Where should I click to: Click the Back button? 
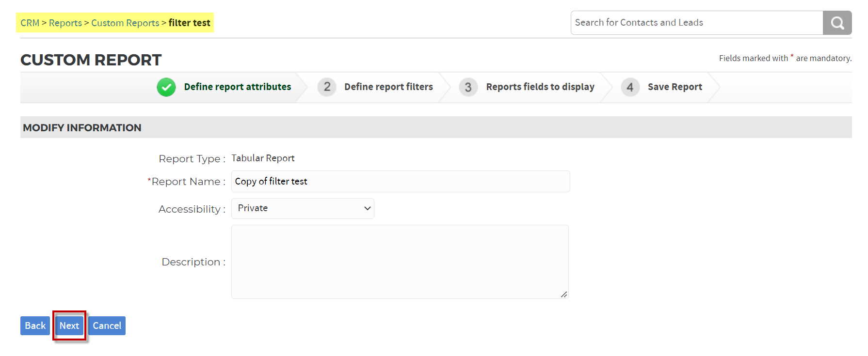click(35, 325)
